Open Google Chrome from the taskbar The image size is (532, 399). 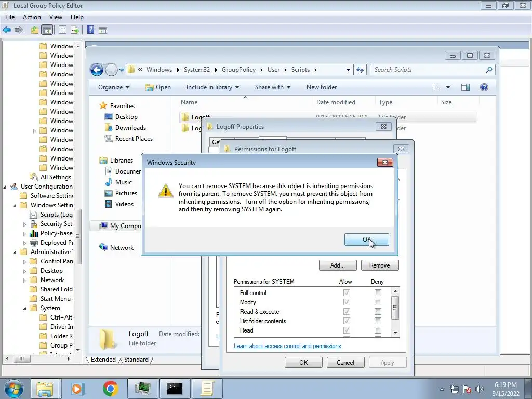point(110,389)
